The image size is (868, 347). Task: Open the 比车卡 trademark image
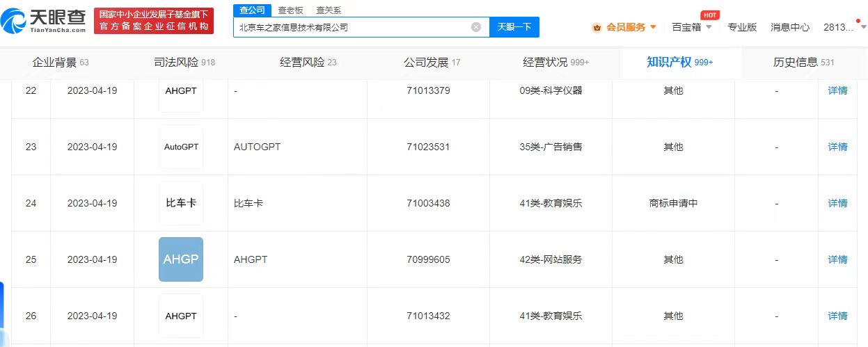pos(181,203)
